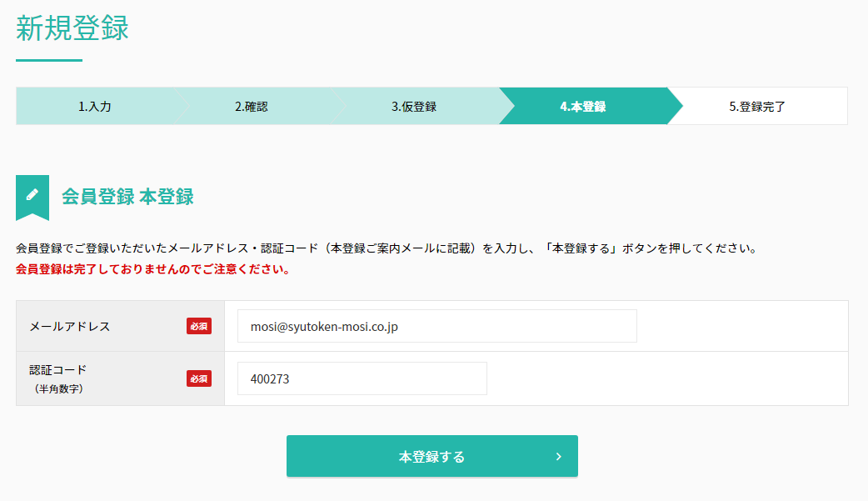Click the arrow chevron on 本登録する button

coord(558,457)
